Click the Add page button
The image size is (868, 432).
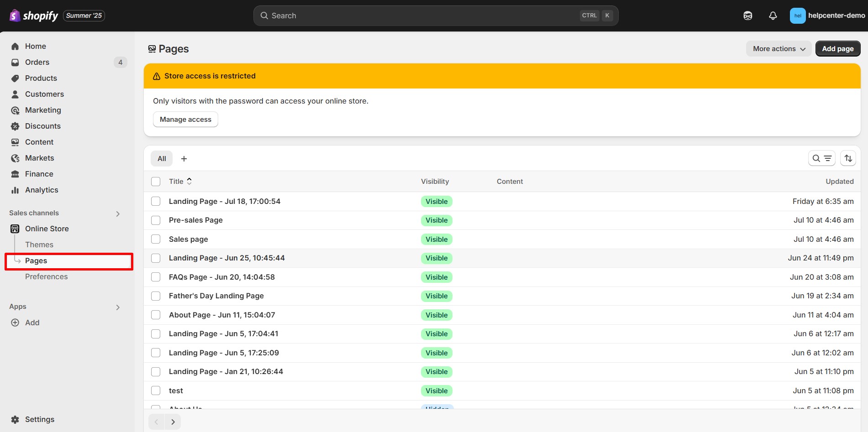pyautogui.click(x=837, y=49)
